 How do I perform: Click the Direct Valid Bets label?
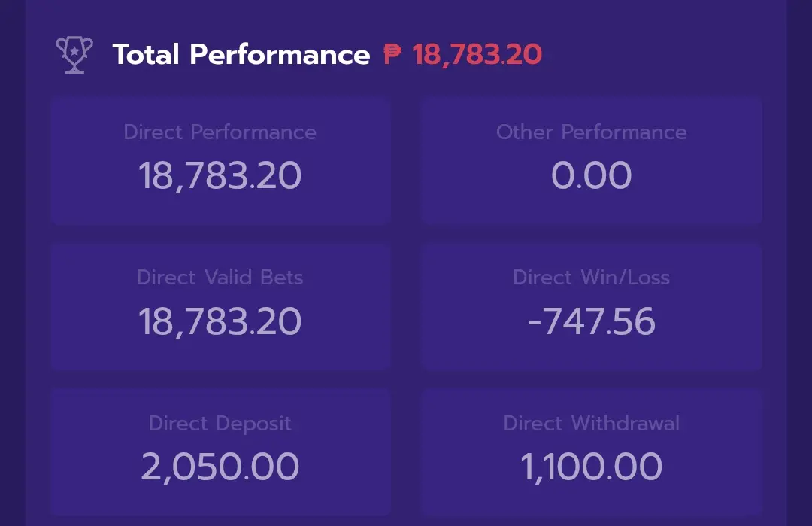coord(220,277)
